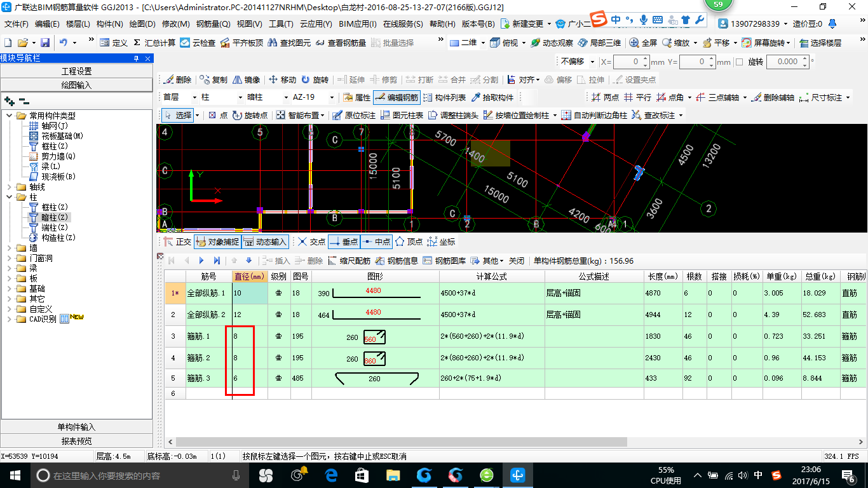Open the 视图(V) menu
868x488 pixels.
(x=249, y=24)
